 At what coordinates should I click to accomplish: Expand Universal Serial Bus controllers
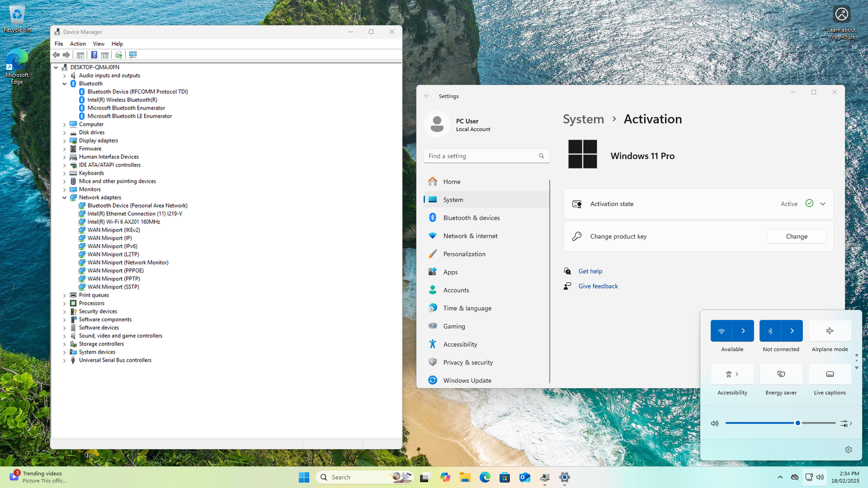pos(65,361)
